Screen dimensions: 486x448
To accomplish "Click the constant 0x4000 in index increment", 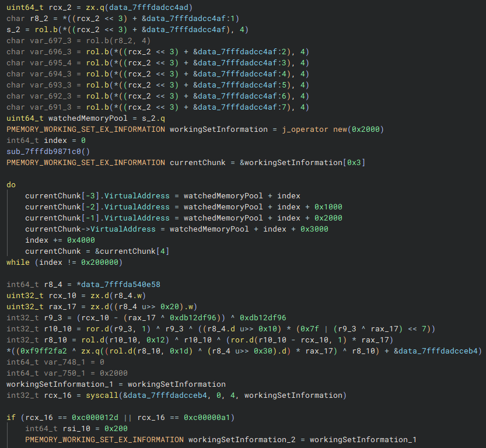I will [x=81, y=240].
